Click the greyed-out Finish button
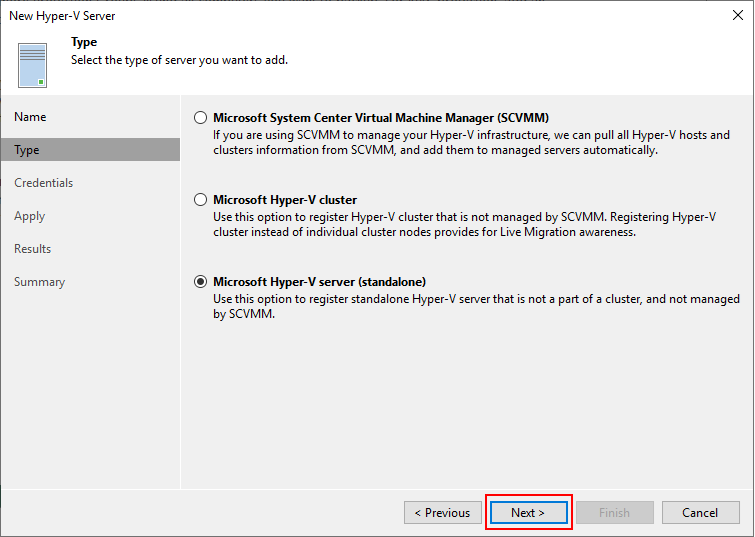This screenshot has height=537, width=755. point(614,512)
